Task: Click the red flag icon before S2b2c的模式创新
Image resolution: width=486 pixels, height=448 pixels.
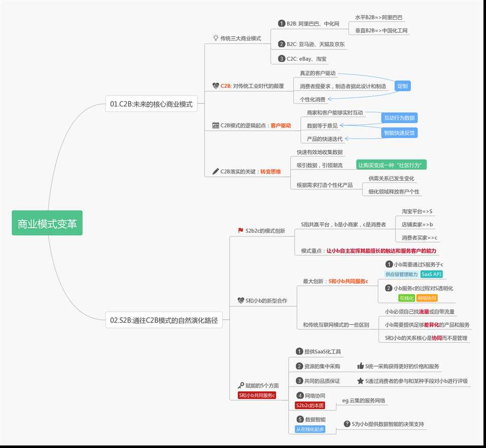Action: pos(240,231)
